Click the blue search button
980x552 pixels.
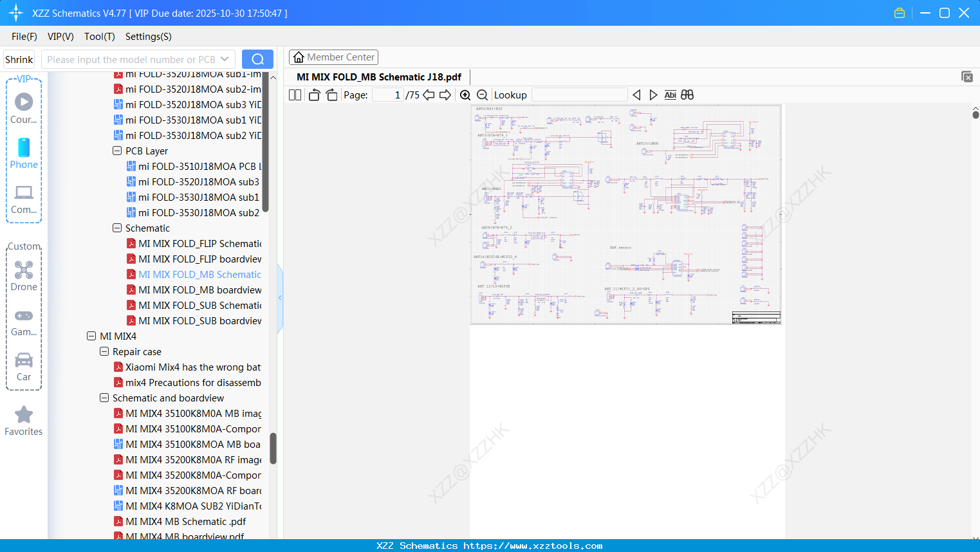coord(257,59)
